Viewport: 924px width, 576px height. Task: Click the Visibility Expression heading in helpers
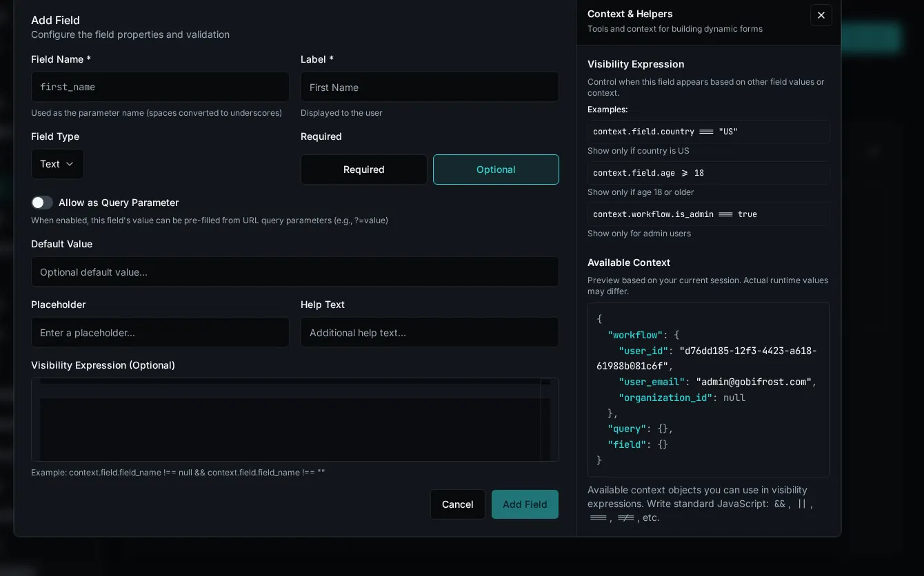pyautogui.click(x=636, y=64)
